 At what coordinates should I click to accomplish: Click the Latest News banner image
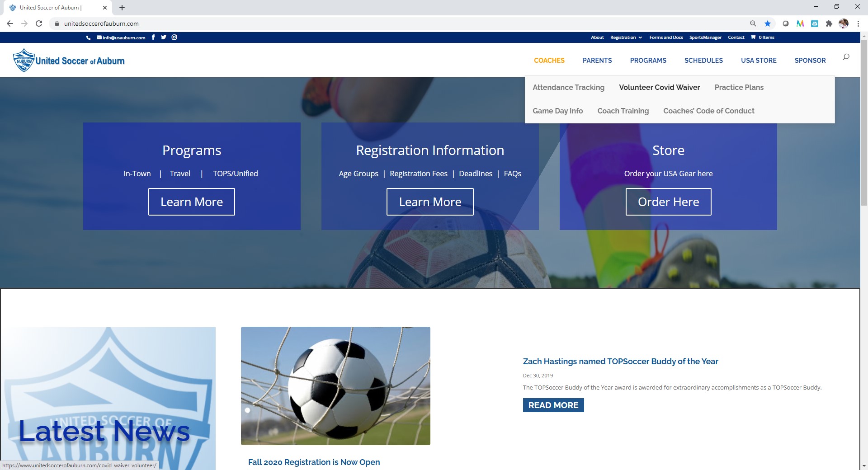pyautogui.click(x=108, y=398)
